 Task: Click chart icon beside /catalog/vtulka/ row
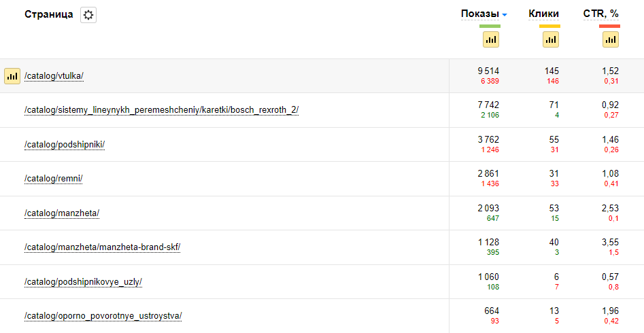(x=12, y=76)
